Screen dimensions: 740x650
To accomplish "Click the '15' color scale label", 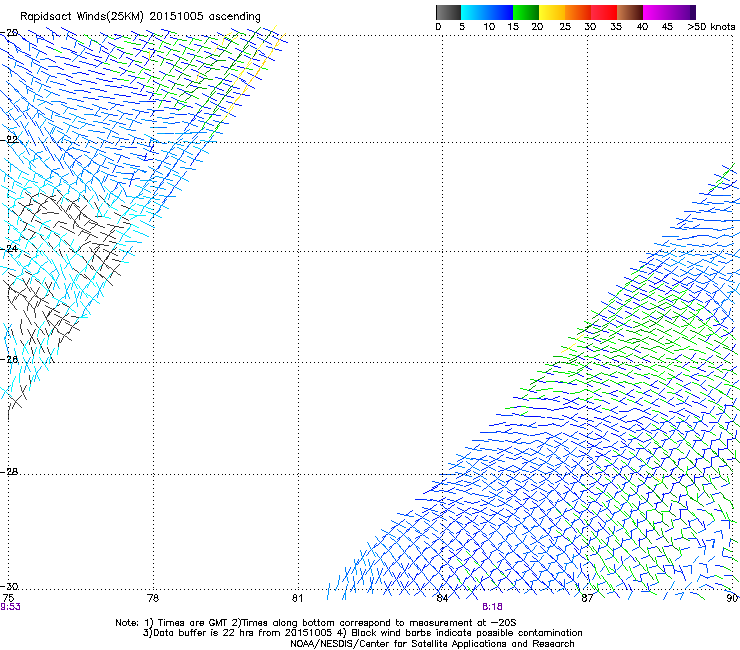I will (x=513, y=27).
